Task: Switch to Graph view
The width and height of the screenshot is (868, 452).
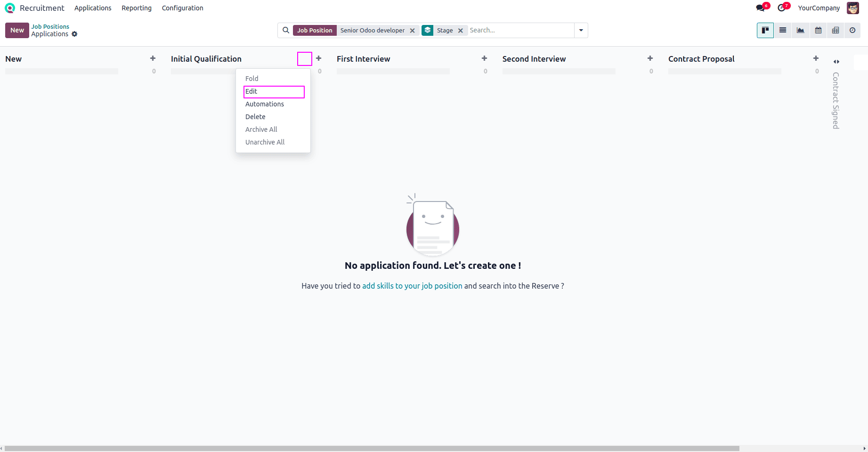Action: tap(801, 30)
